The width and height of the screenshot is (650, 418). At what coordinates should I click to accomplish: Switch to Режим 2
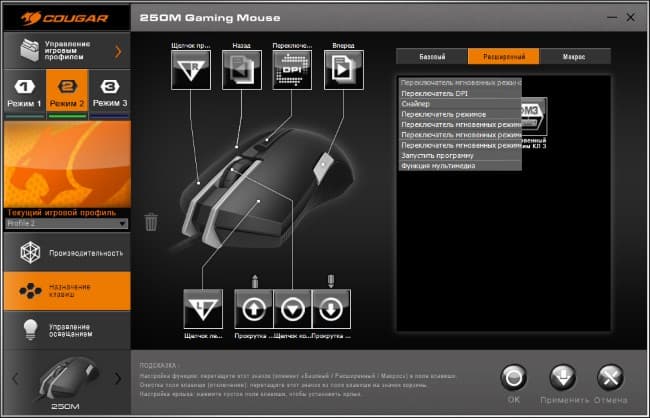tap(67, 94)
